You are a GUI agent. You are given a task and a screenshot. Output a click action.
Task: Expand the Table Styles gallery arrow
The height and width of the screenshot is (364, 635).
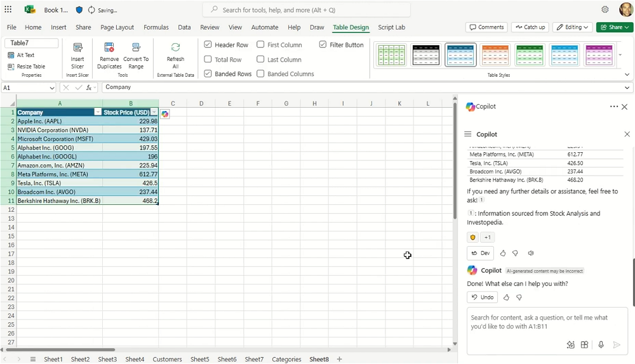tap(620, 55)
